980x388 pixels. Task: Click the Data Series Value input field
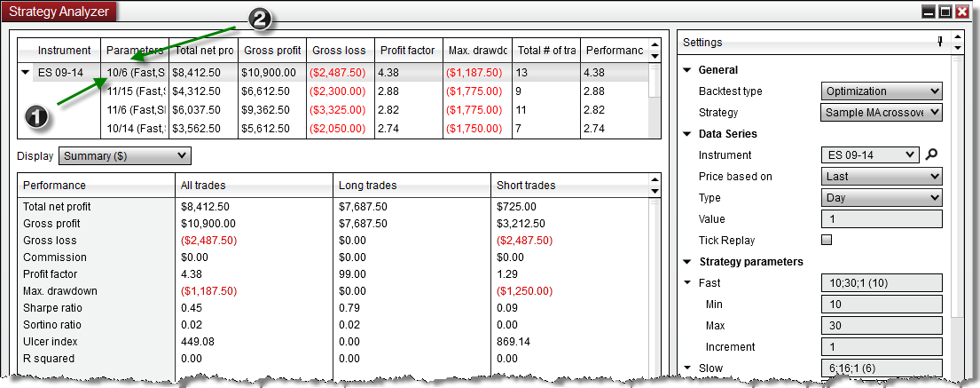[x=882, y=219]
